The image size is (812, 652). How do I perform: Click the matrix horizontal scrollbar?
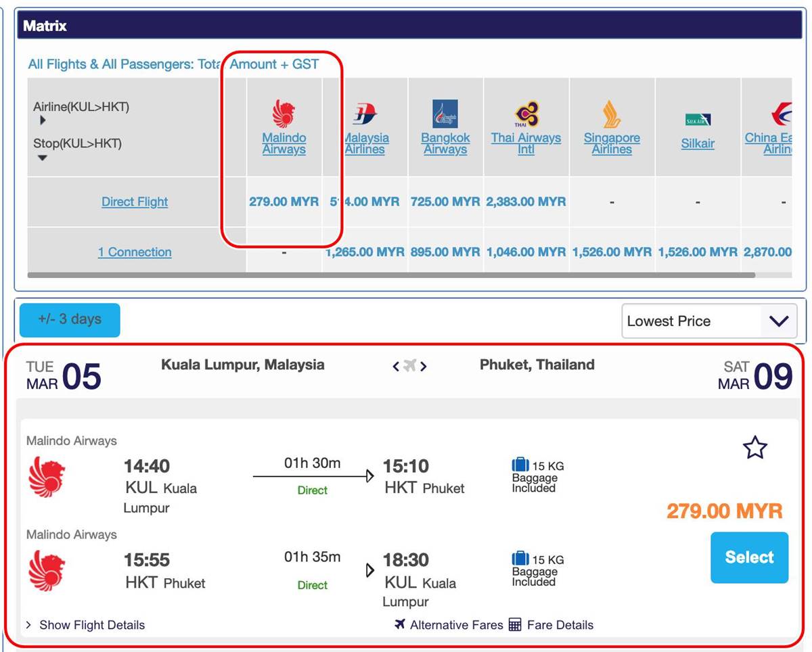tap(391, 275)
